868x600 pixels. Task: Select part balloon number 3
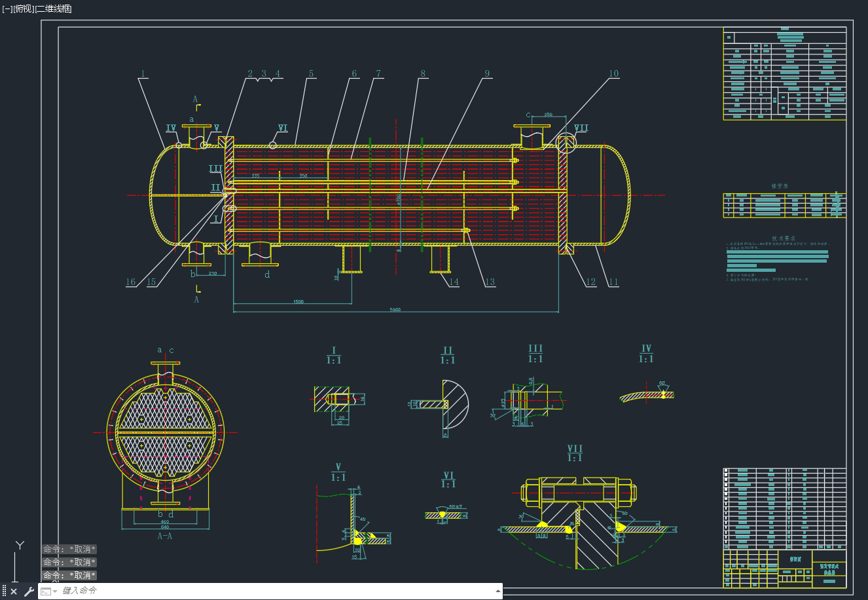(x=264, y=73)
